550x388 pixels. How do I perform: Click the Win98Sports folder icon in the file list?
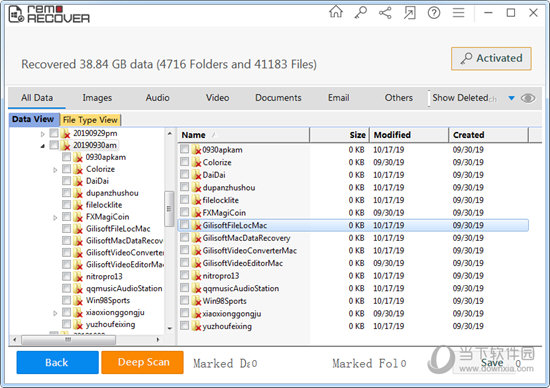[x=196, y=301]
